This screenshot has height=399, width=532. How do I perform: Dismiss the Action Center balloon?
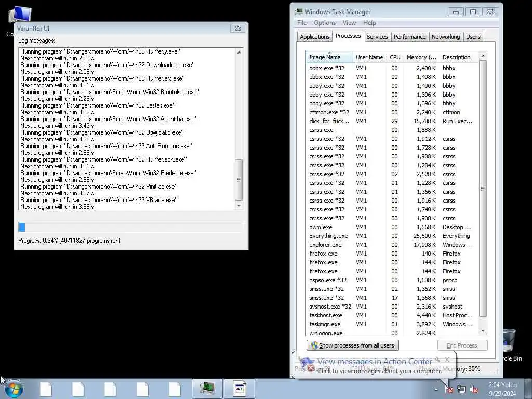click(447, 360)
